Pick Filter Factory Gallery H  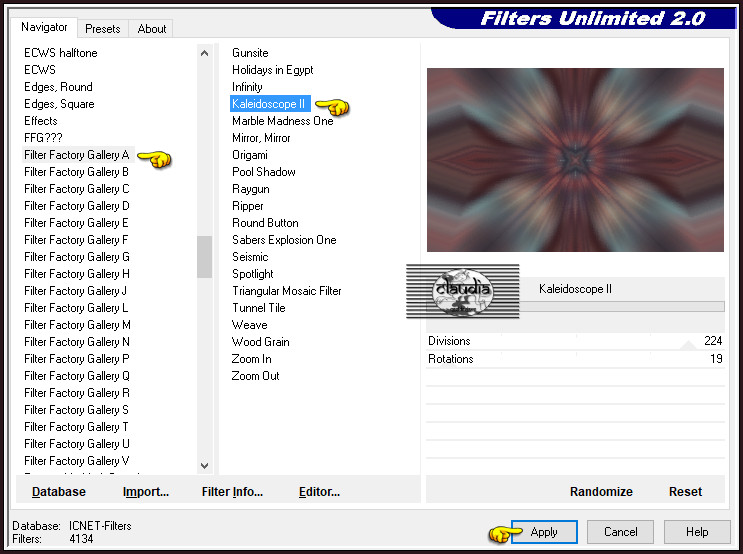pyautogui.click(x=77, y=274)
